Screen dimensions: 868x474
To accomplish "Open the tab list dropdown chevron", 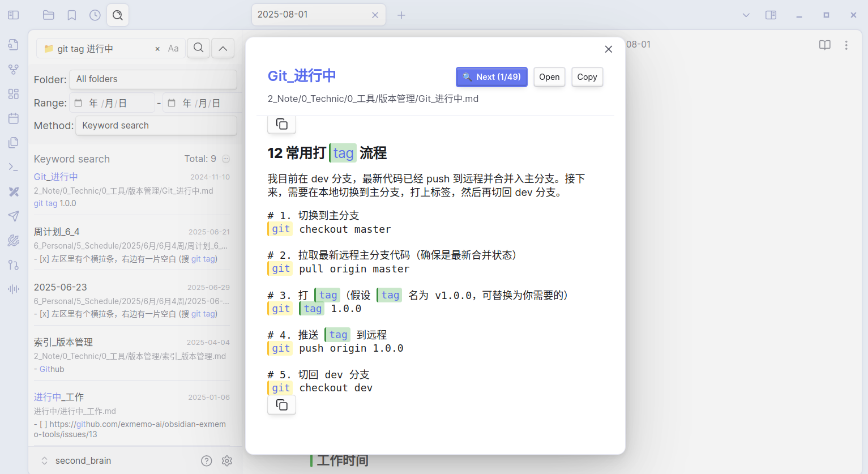I will point(746,15).
